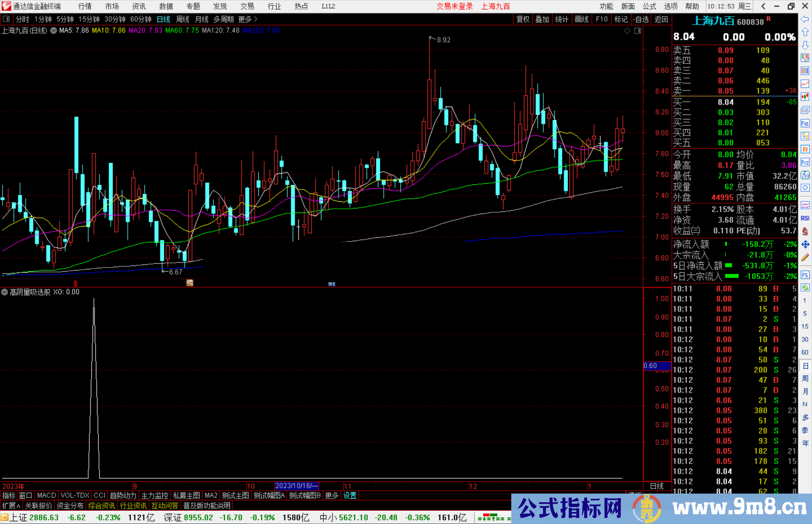This screenshot has width=812, height=524.
Task: Click the RSI indicator sidebar icon
Action: (x=805, y=218)
